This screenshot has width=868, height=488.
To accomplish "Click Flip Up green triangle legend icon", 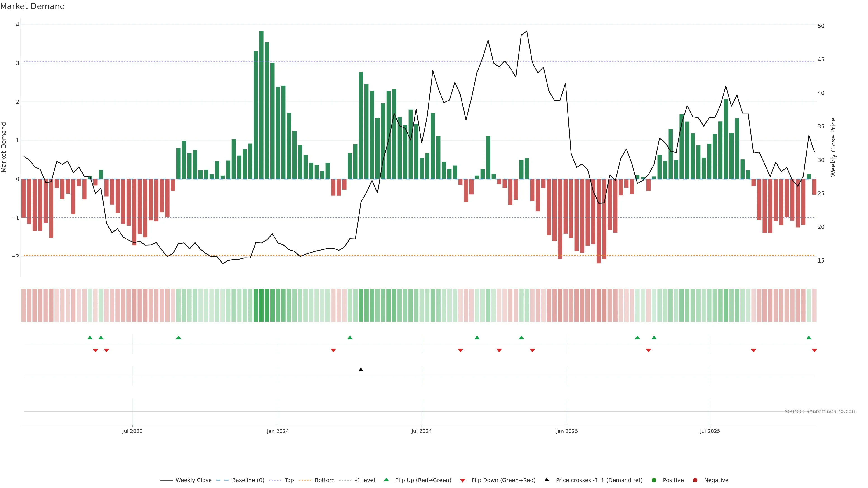I will 387,480.
